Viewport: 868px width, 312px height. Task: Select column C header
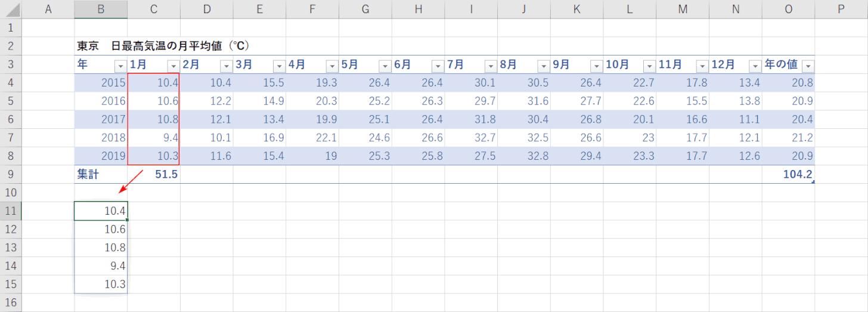pyautogui.click(x=154, y=9)
